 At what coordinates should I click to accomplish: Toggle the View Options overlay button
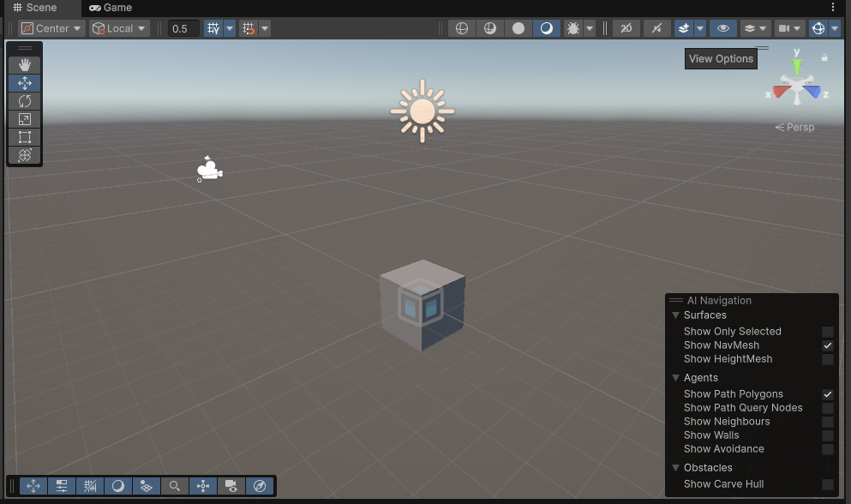(146, 486)
